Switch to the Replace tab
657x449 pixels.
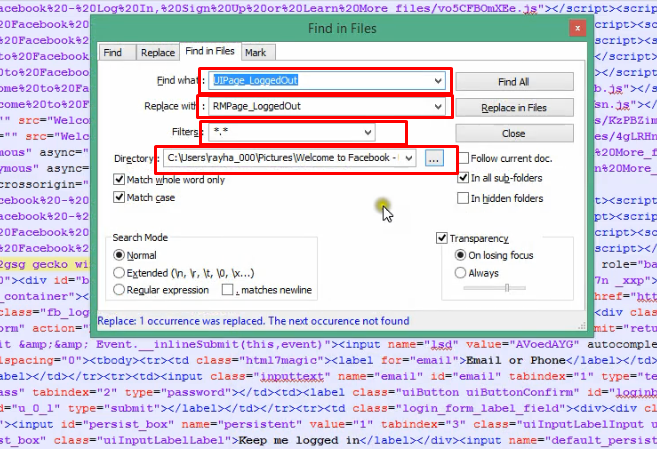pyautogui.click(x=158, y=53)
